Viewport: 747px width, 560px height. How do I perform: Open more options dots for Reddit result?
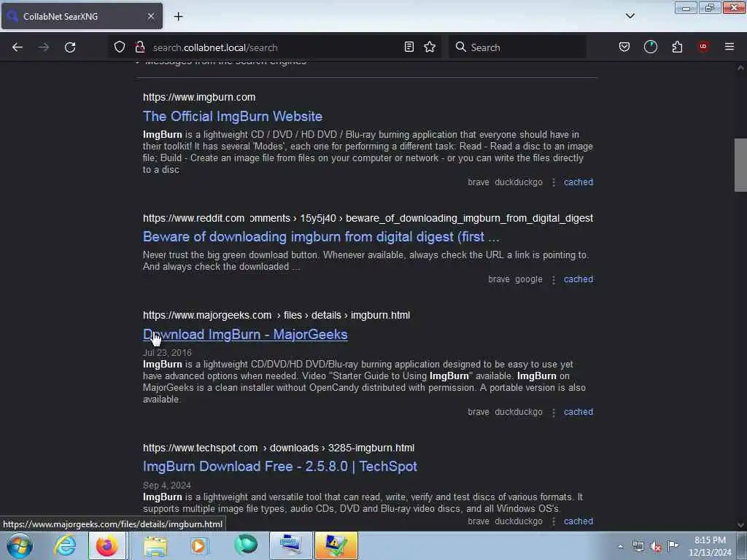[553, 279]
